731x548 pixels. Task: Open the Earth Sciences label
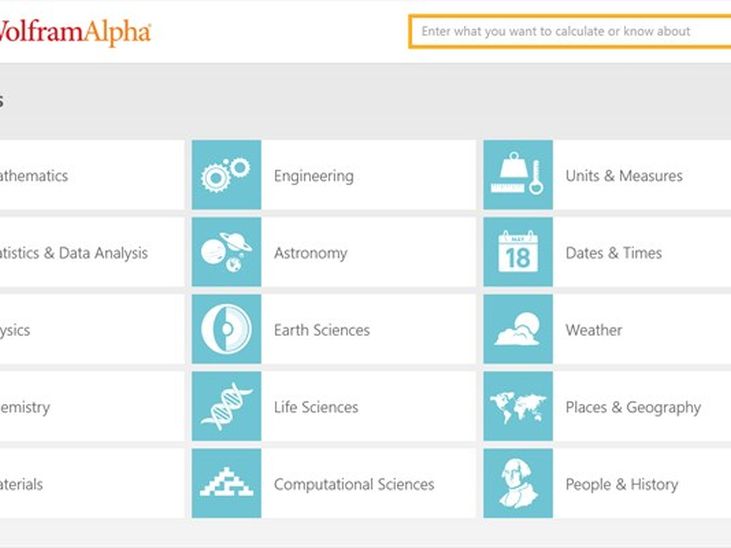coord(322,330)
